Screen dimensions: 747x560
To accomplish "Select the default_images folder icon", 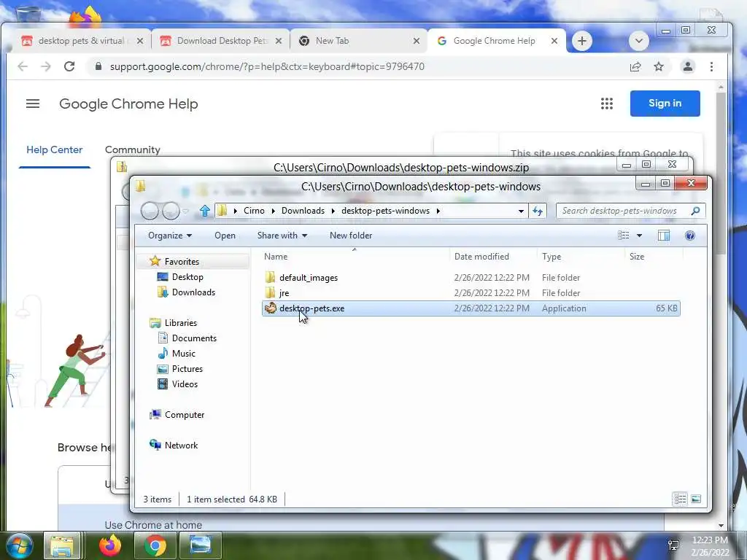I will click(x=270, y=277).
